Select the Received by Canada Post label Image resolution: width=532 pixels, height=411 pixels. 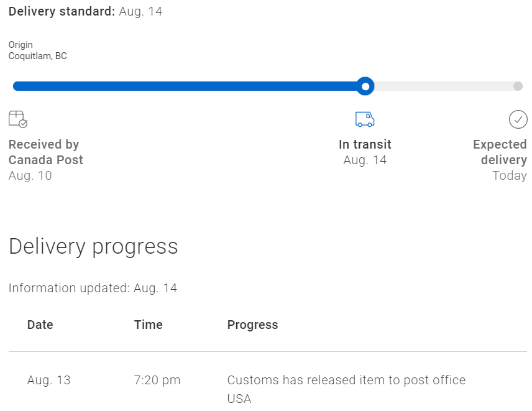[x=45, y=152]
